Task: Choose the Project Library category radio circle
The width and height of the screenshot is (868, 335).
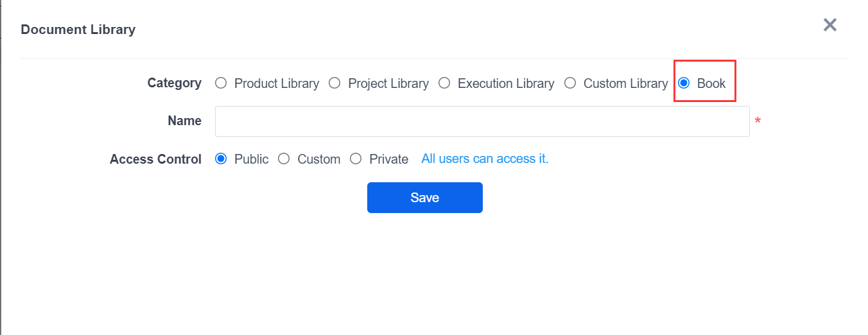Action: [334, 83]
